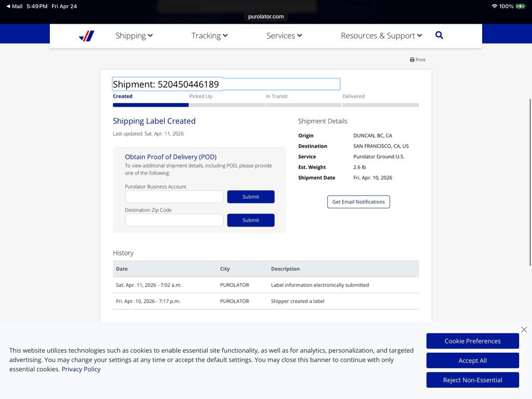The height and width of the screenshot is (399, 532).
Task: Tap the Wi-Fi status icon
Action: pyautogui.click(x=495, y=6)
